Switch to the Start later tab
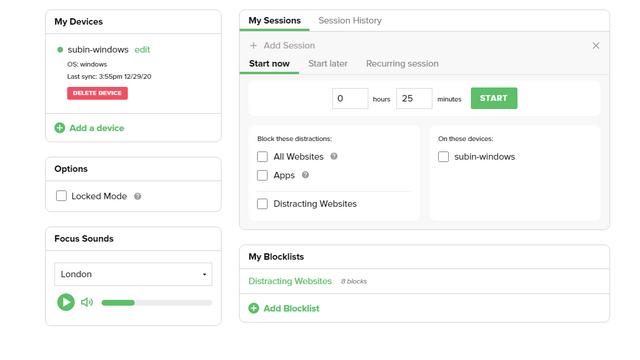640x360 pixels. click(x=328, y=64)
